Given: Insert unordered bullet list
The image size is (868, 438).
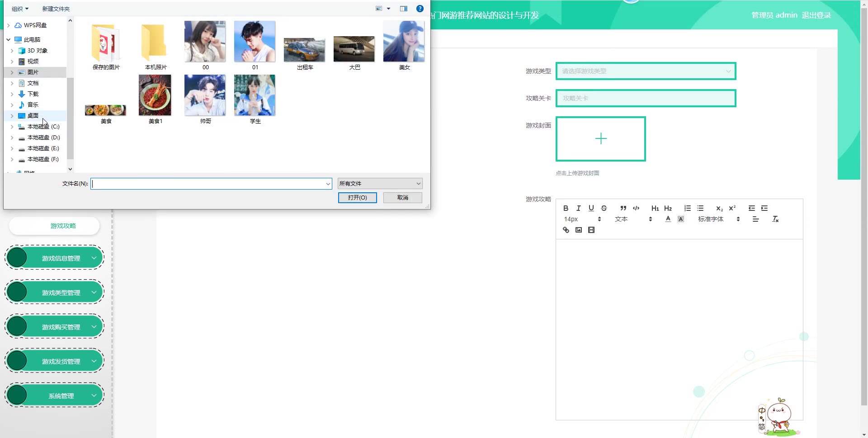Looking at the screenshot, I should tap(700, 208).
